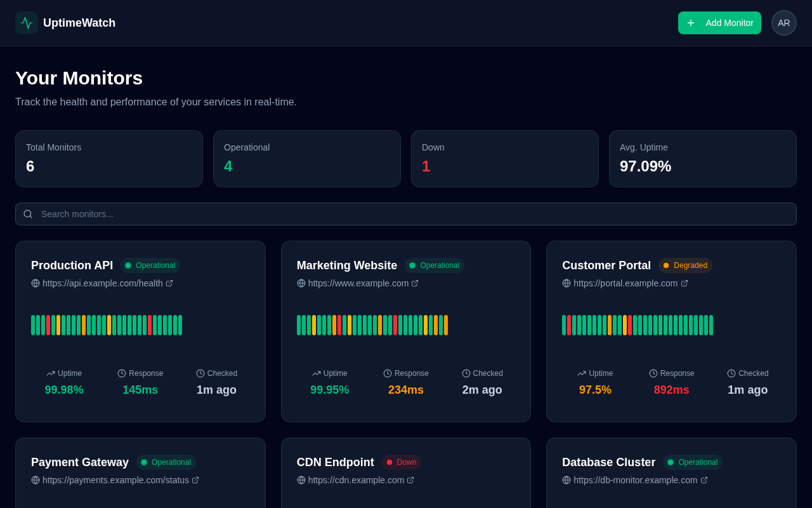Click the Add Monitor button

tap(719, 23)
